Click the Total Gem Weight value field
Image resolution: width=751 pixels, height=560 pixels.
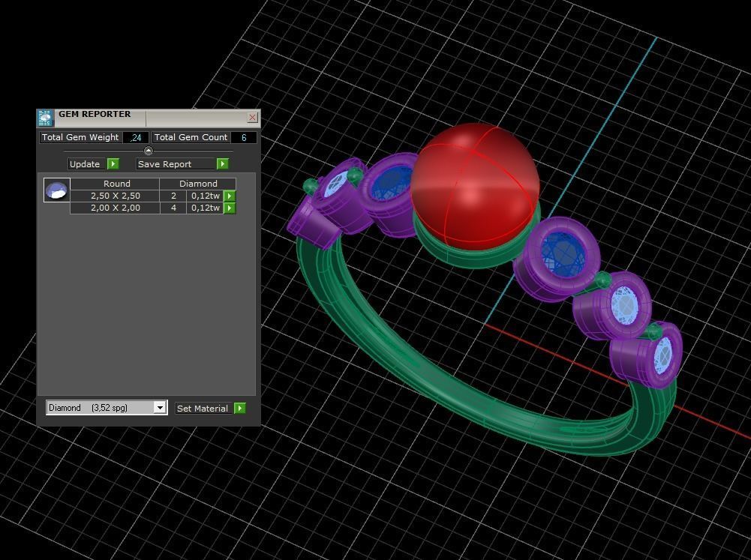(x=136, y=138)
